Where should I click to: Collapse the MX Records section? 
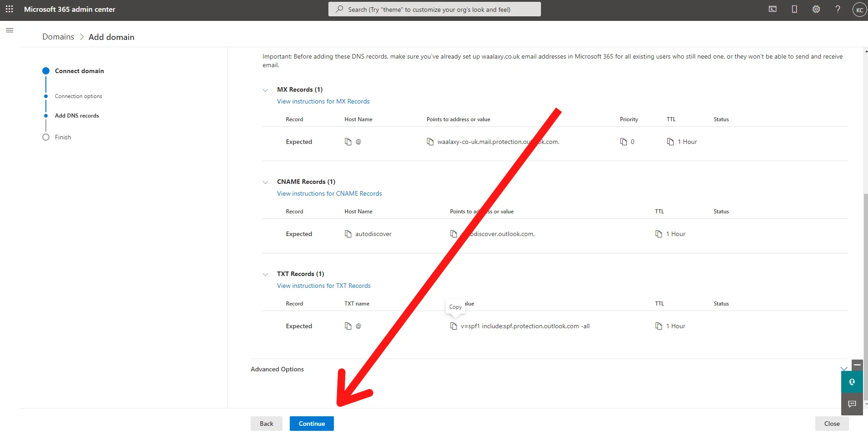tap(265, 90)
